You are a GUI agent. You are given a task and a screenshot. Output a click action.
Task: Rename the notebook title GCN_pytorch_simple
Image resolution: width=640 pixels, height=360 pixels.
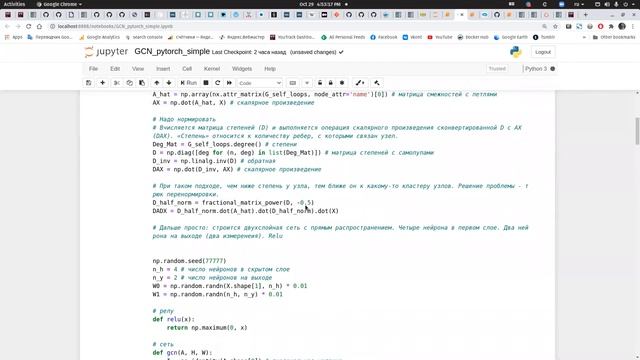tap(172, 52)
